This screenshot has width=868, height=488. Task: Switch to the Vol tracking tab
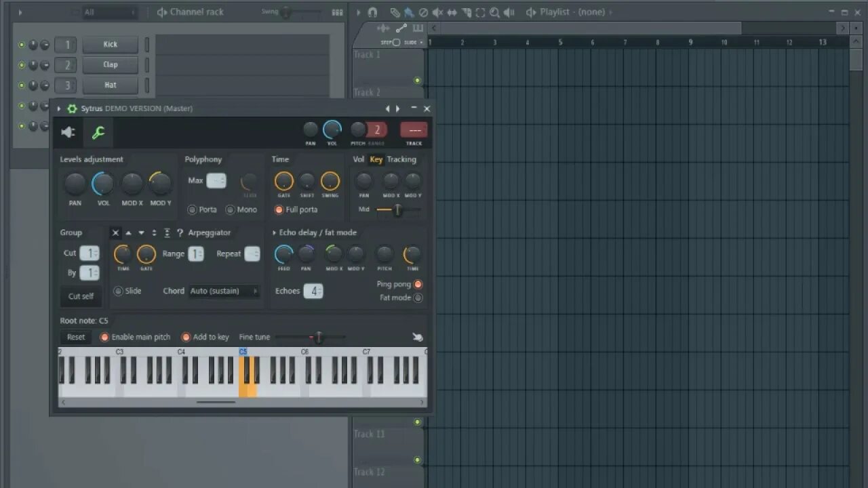point(359,159)
